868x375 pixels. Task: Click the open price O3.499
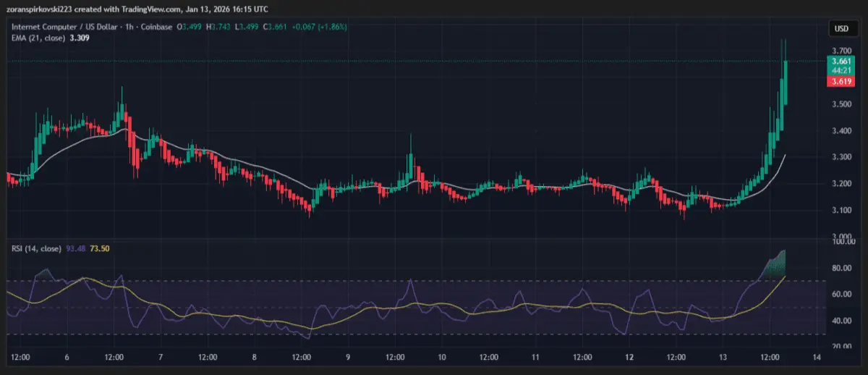coord(190,28)
